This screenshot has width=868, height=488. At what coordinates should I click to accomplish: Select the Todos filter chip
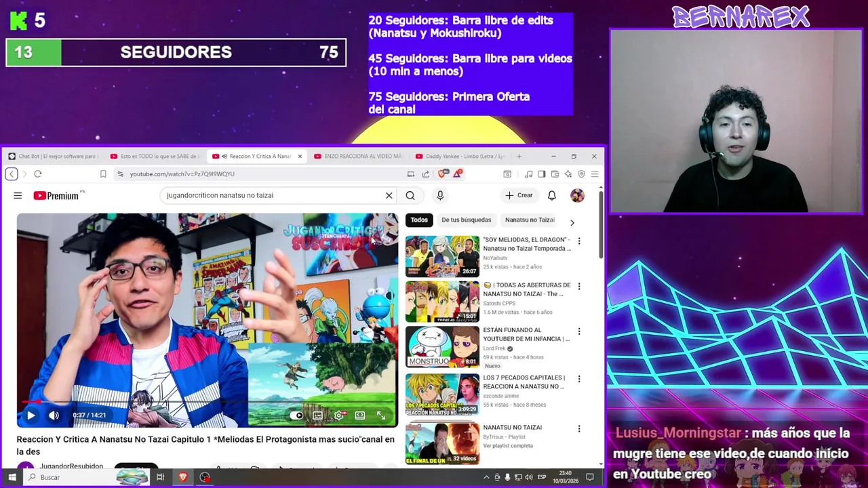(419, 220)
